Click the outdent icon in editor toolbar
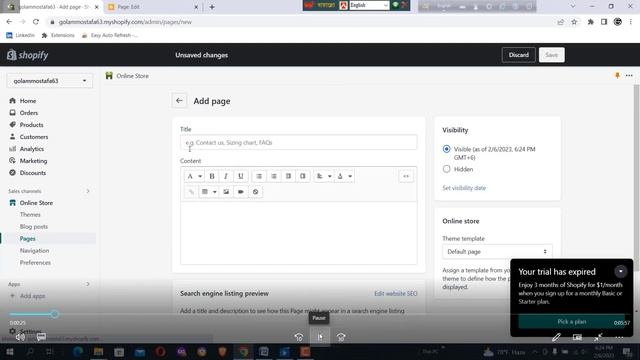This screenshot has height=360, width=640. pyautogui.click(x=288, y=176)
